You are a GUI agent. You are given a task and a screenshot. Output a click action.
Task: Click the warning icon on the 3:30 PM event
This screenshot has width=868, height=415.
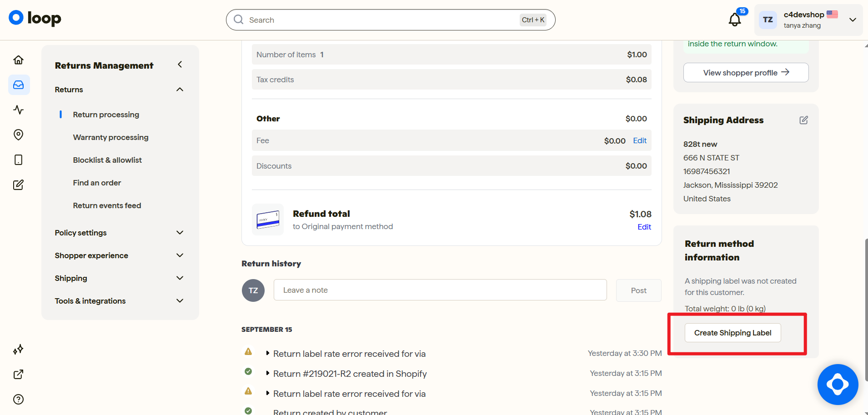(x=248, y=351)
